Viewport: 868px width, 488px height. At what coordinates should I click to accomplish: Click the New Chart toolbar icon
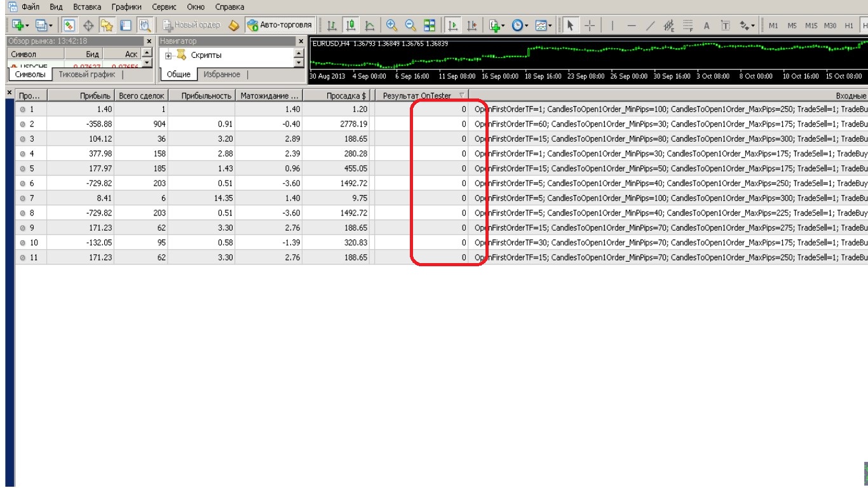pos(17,25)
